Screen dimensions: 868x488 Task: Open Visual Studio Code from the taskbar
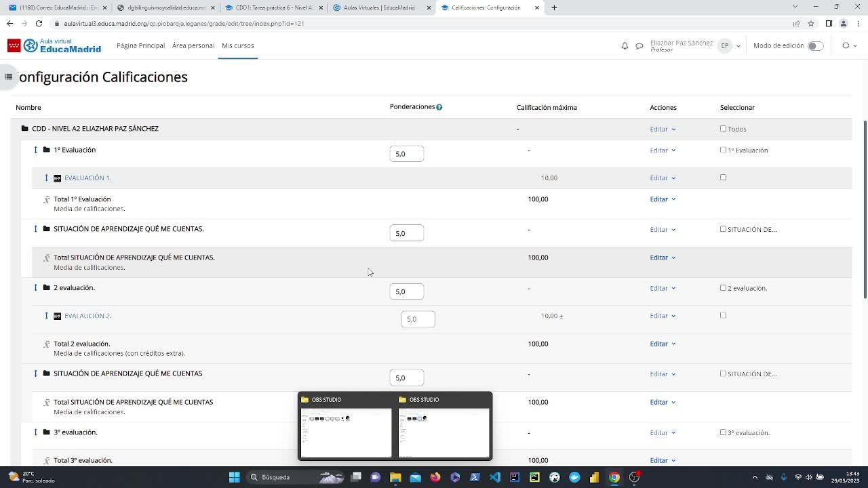[495, 477]
